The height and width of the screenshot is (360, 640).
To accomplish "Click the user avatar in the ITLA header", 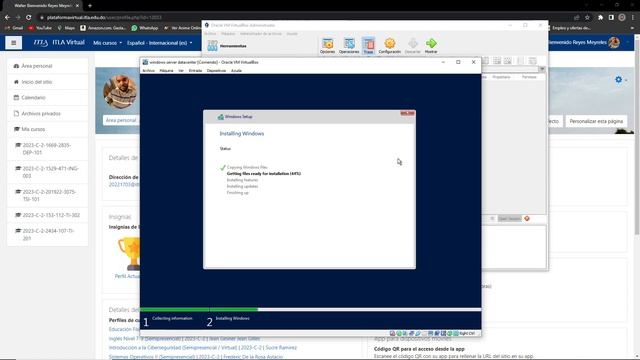I will point(614,42).
